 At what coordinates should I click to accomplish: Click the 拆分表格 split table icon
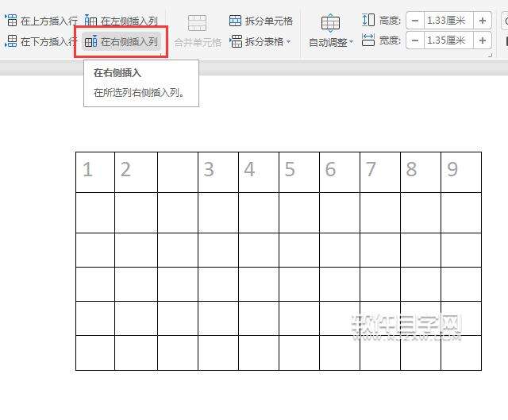coord(236,41)
